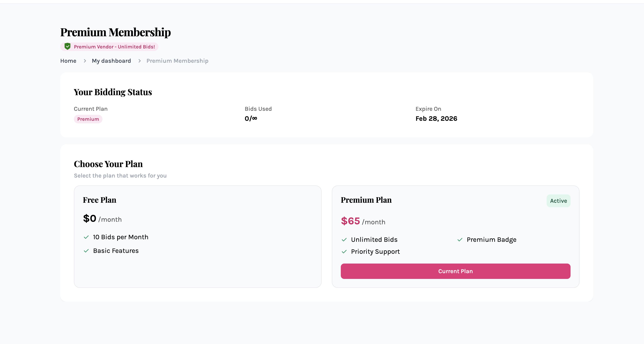Image resolution: width=644 pixels, height=344 pixels.
Task: Click chevron before Premium Membership breadcrumb
Action: coord(139,61)
